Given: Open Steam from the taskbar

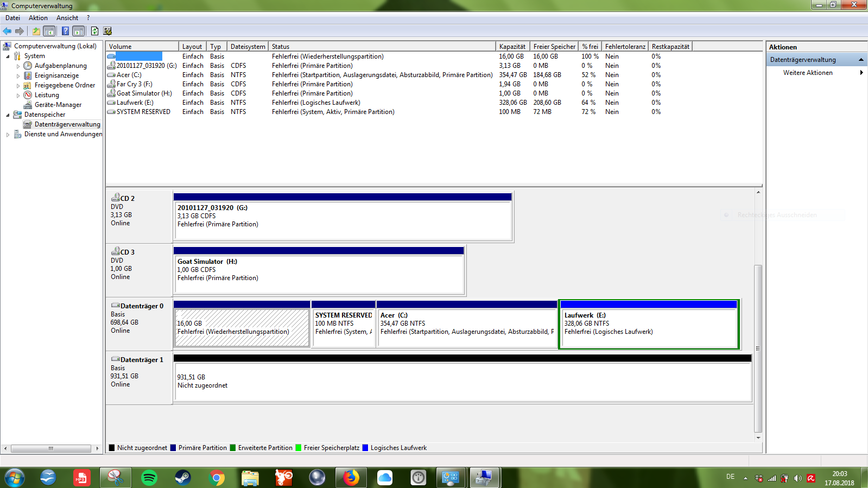Looking at the screenshot, I should (x=182, y=478).
